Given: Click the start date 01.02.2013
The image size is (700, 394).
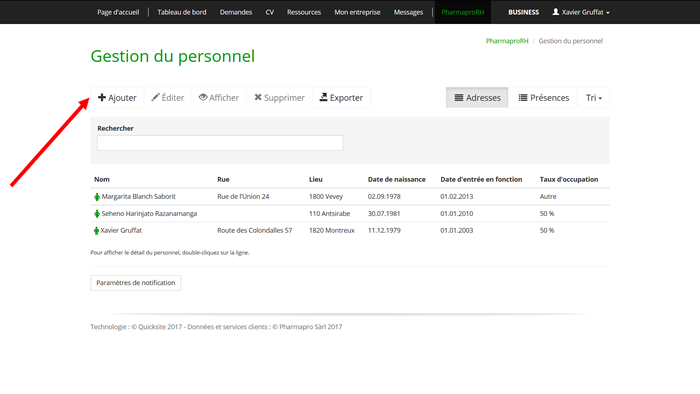Looking at the screenshot, I should 457,196.
